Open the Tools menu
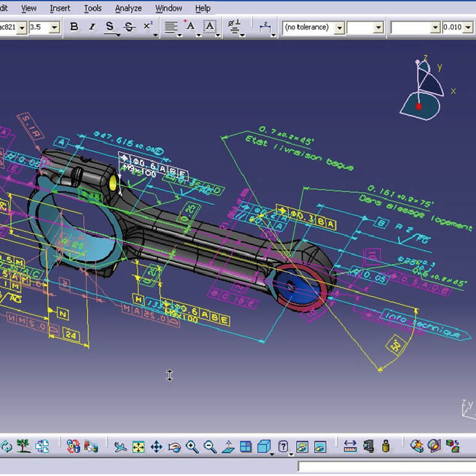Viewport: 476px width, 476px height. pos(93,8)
